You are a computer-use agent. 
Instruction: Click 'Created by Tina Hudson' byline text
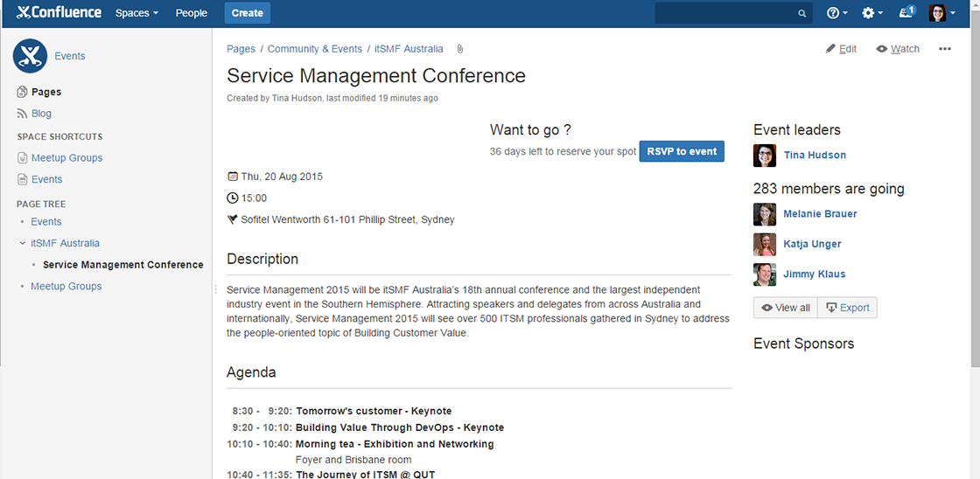275,98
